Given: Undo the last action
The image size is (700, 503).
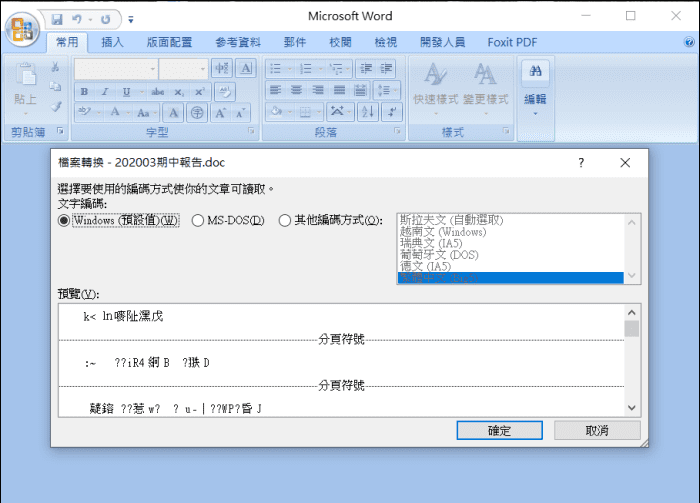Looking at the screenshot, I should (x=77, y=19).
